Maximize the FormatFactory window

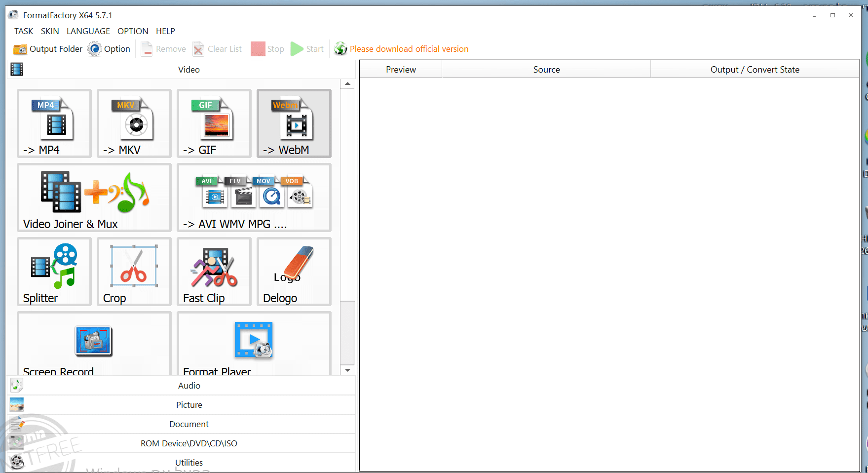point(832,15)
